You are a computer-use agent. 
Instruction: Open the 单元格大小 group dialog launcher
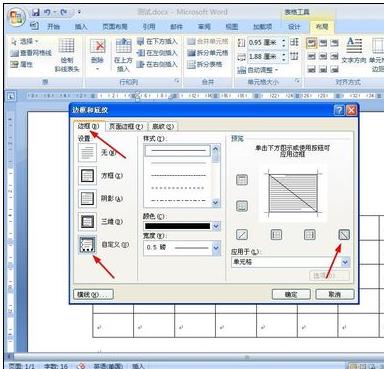click(297, 81)
